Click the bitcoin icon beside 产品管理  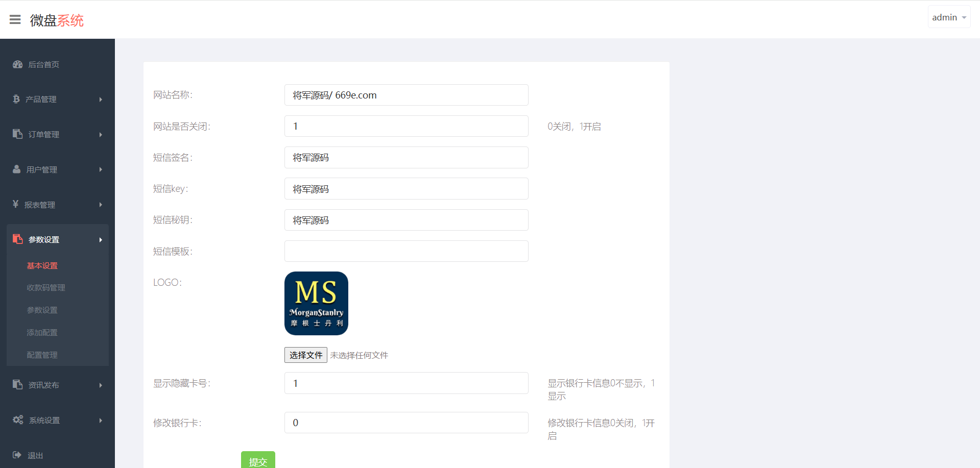pyautogui.click(x=16, y=99)
